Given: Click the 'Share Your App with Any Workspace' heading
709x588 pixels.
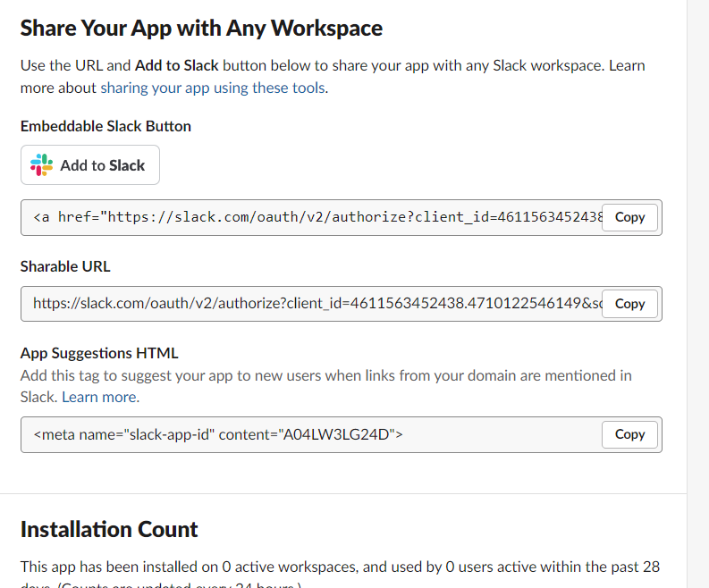Looking at the screenshot, I should pyautogui.click(x=202, y=28).
